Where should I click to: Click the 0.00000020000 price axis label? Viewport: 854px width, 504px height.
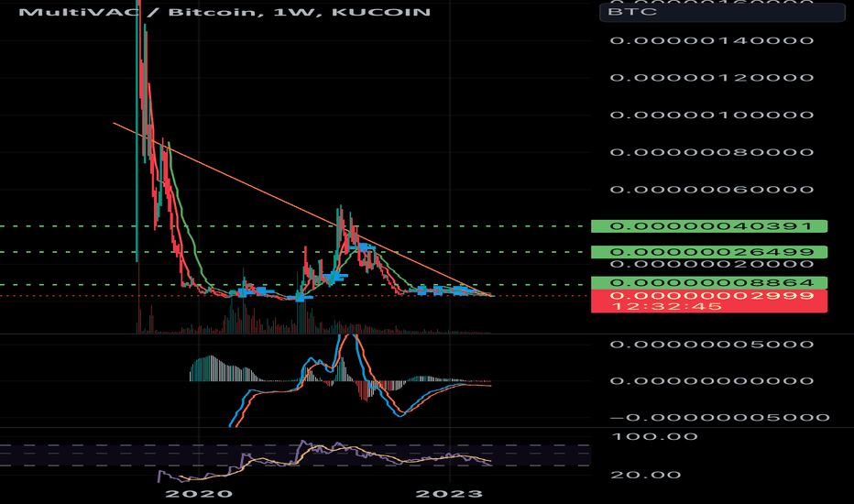tap(712, 264)
